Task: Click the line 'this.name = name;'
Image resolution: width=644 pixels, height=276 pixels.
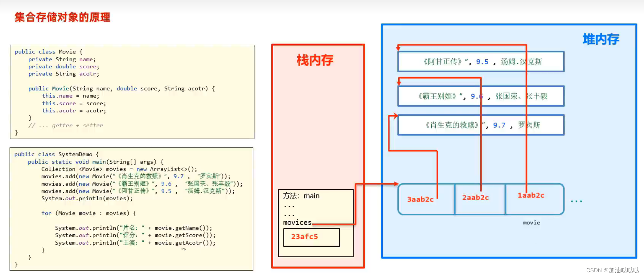Action: pyautogui.click(x=71, y=96)
